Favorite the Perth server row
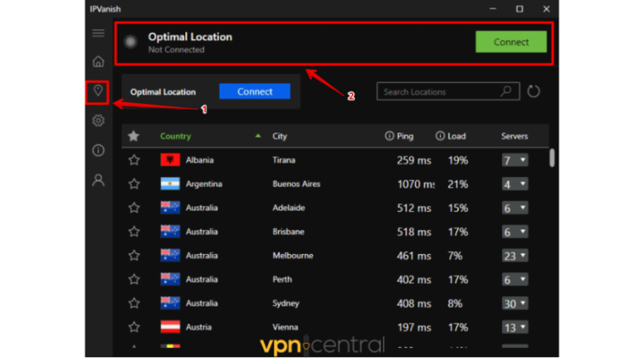Screen dimensions: 644x358 coord(134,279)
